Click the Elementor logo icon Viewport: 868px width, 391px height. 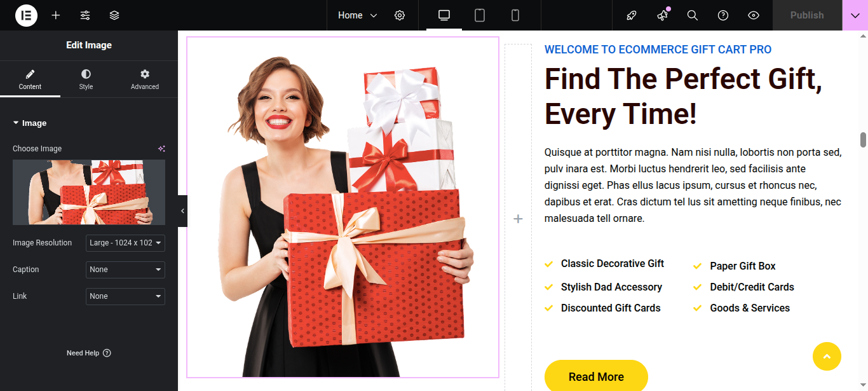(x=26, y=15)
